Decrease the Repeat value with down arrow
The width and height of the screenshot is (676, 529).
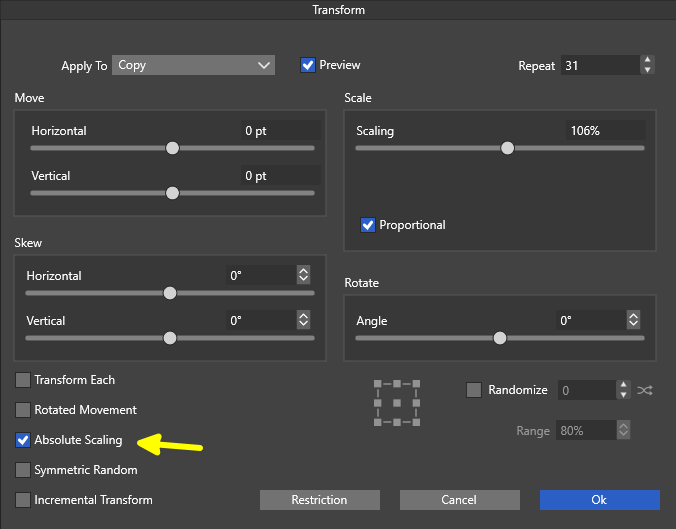648,70
